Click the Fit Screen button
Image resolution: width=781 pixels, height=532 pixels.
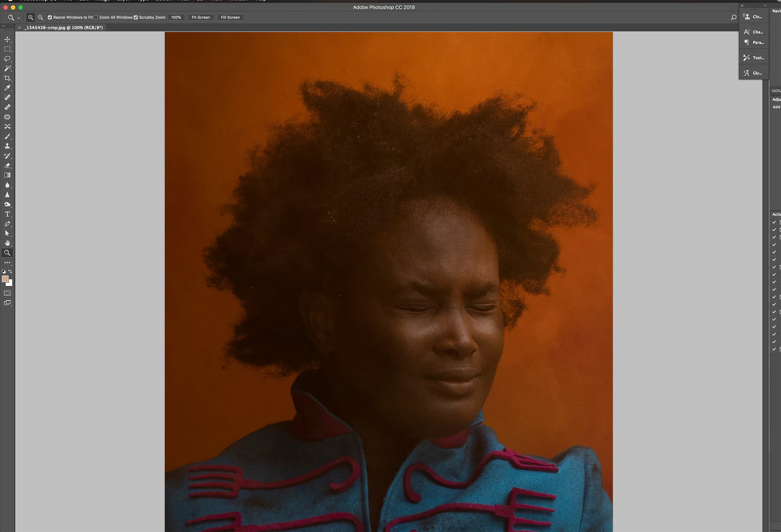click(201, 17)
